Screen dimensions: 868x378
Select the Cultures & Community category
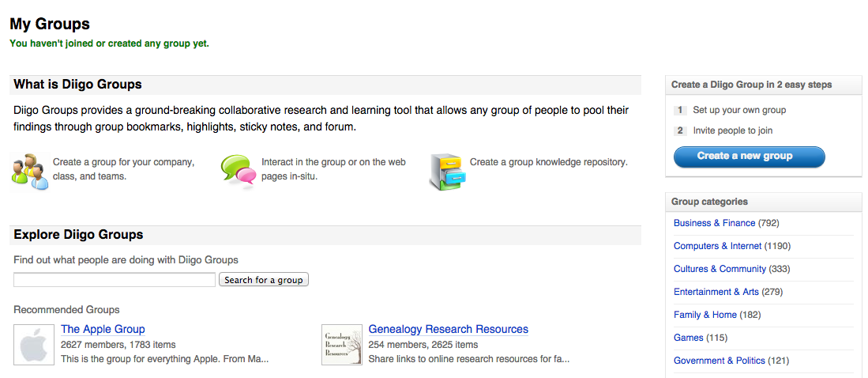tap(720, 269)
